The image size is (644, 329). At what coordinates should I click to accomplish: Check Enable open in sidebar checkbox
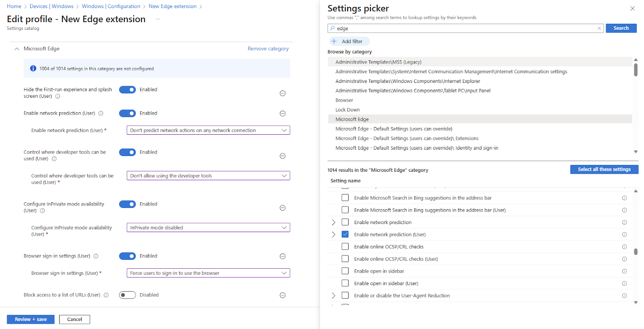345,271
